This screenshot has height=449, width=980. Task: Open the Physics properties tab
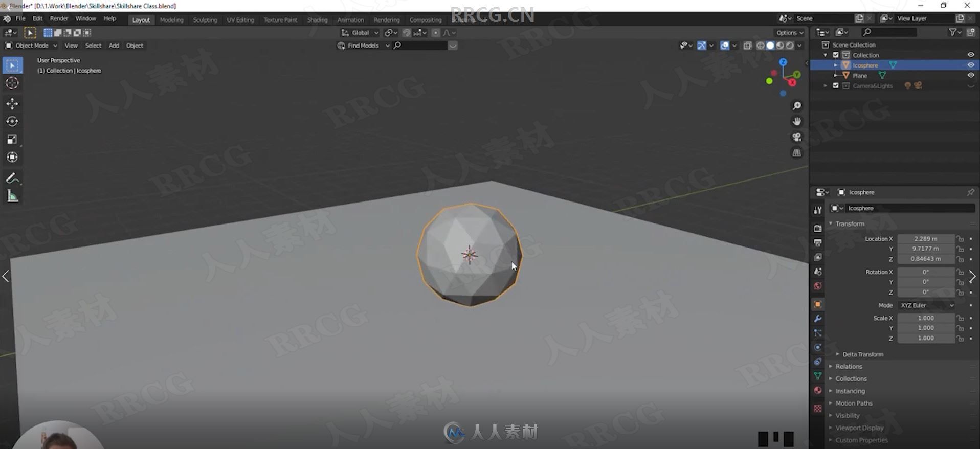[817, 347]
